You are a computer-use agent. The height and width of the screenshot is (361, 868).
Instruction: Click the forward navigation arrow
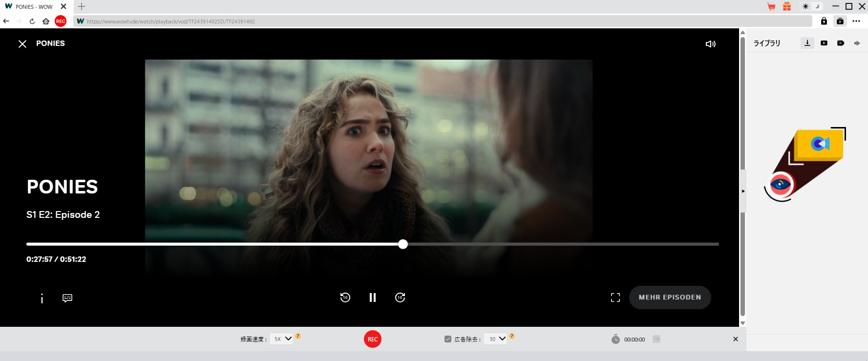coord(19,21)
